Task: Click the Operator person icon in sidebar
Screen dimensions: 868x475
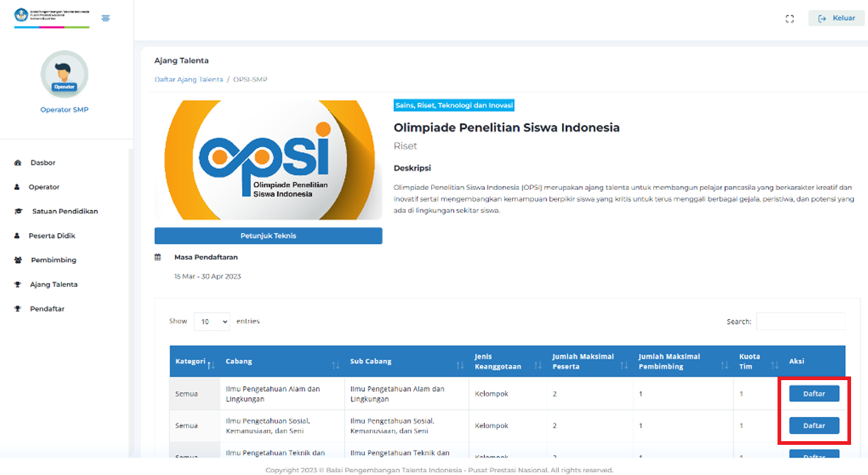Action: (17, 187)
